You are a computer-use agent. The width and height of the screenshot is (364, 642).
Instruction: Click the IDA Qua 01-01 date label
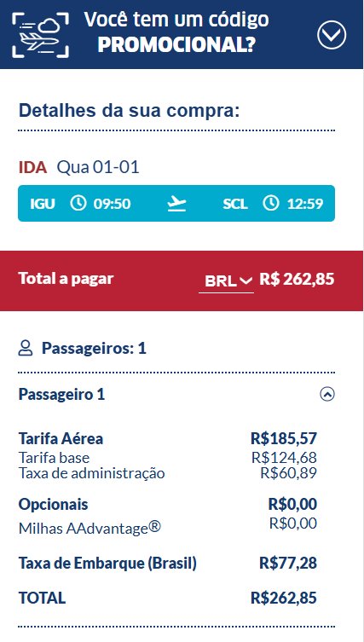pyautogui.click(x=78, y=167)
